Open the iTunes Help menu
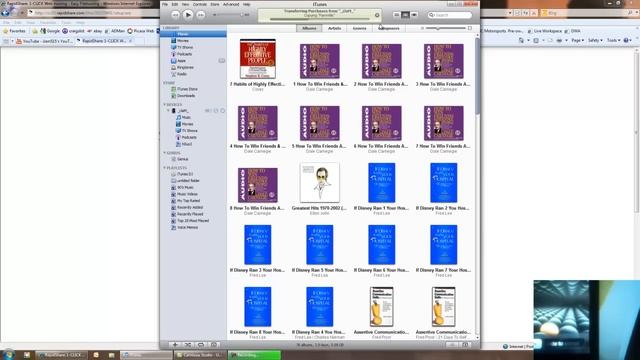The height and width of the screenshot is (360, 640). tap(247, 4)
